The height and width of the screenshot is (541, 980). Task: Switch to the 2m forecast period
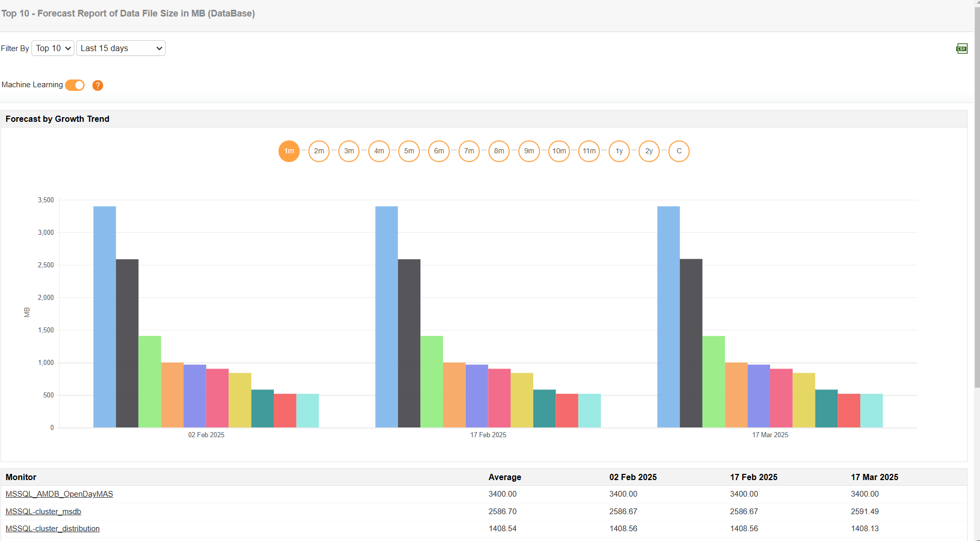pos(319,151)
